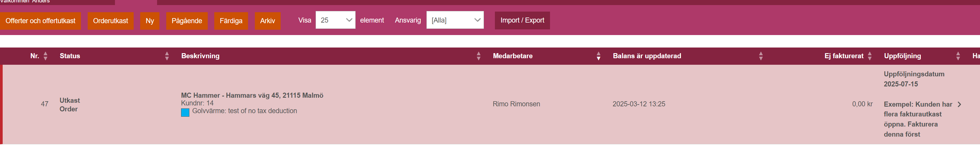980x147 pixels.
Task: Sort by Balans är uppdaterad column
Action: point(760,56)
